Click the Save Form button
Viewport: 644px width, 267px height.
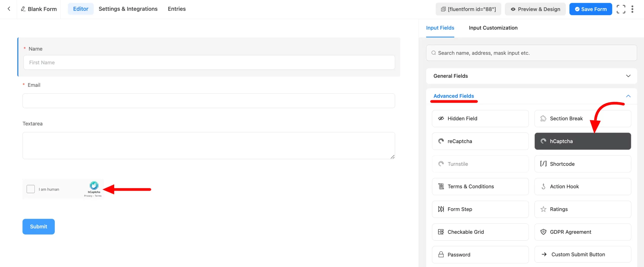pos(590,9)
